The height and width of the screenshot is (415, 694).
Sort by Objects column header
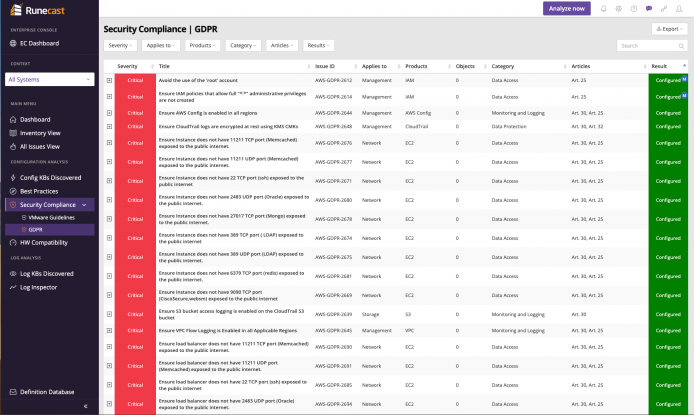pos(465,66)
